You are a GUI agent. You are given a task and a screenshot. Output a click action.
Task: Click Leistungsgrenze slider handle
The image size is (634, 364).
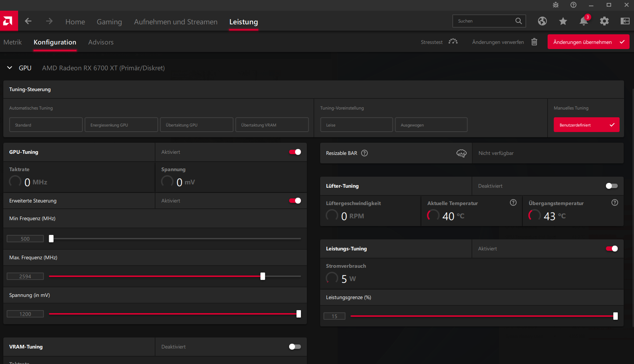coord(616,316)
